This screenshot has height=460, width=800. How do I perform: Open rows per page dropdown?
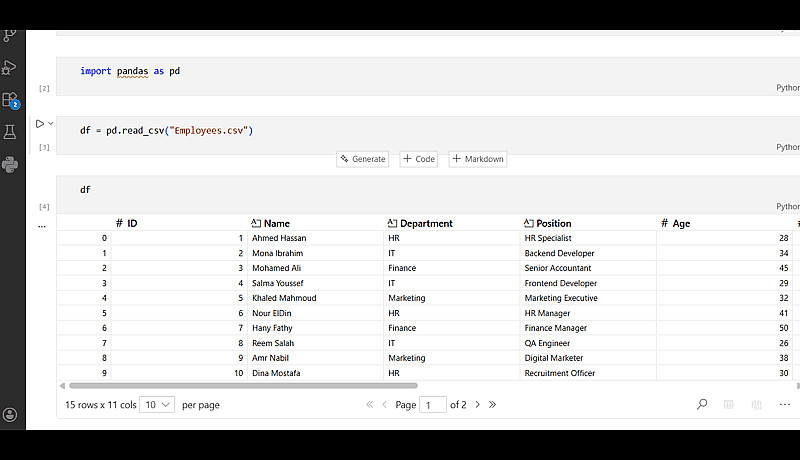[157, 405]
